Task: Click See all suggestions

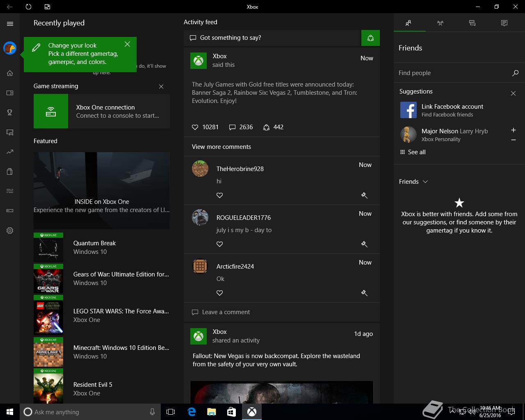Action: [x=413, y=152]
